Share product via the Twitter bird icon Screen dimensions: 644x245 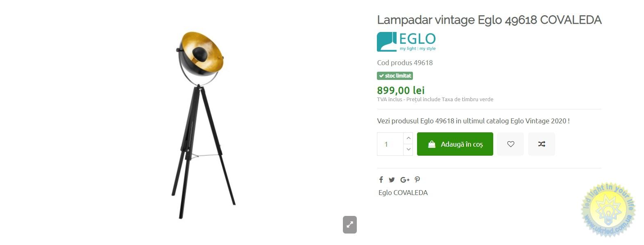392,180
